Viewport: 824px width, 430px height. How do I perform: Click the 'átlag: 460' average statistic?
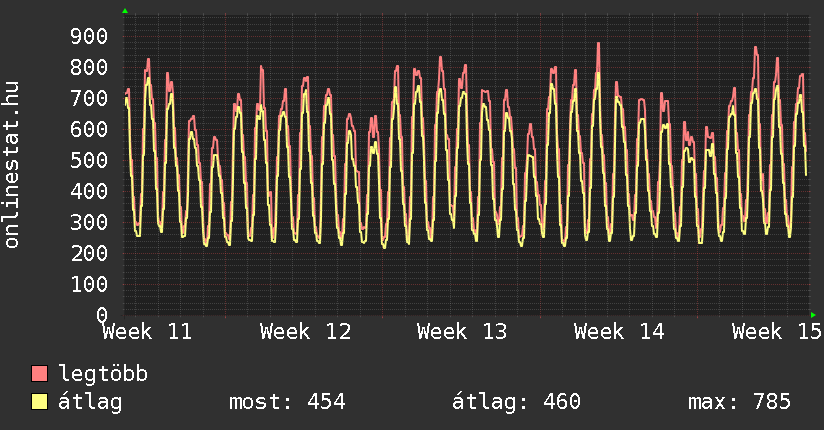[516, 402]
